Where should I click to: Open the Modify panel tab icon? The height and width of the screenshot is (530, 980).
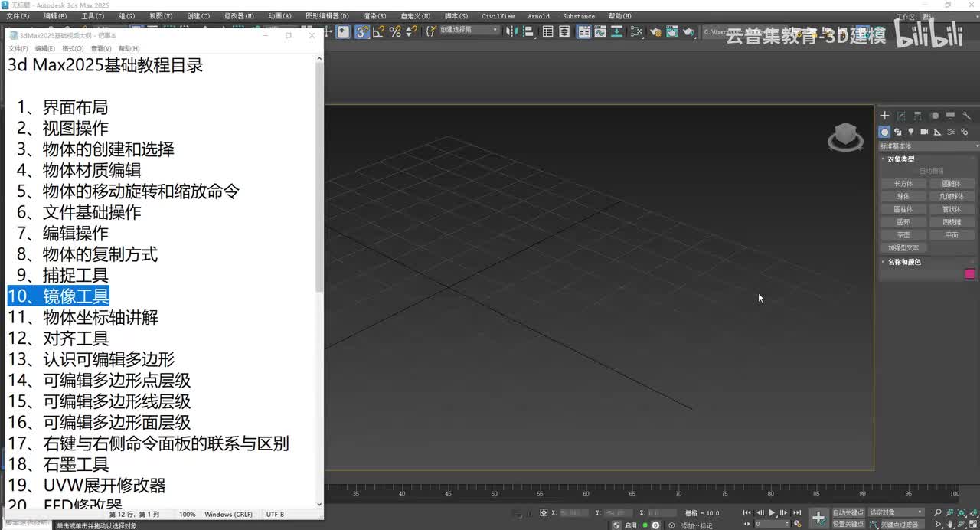pyautogui.click(x=901, y=116)
